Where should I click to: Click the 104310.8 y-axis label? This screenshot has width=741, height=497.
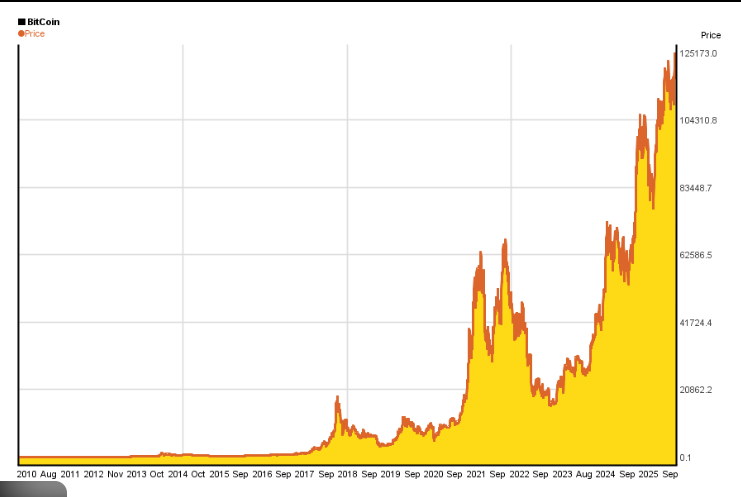coord(698,120)
